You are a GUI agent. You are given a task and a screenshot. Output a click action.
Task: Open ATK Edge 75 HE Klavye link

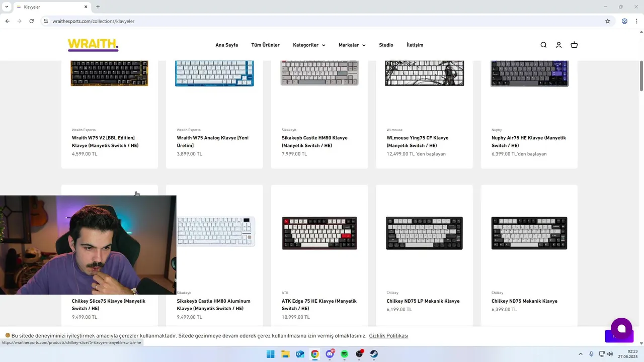[x=319, y=305]
